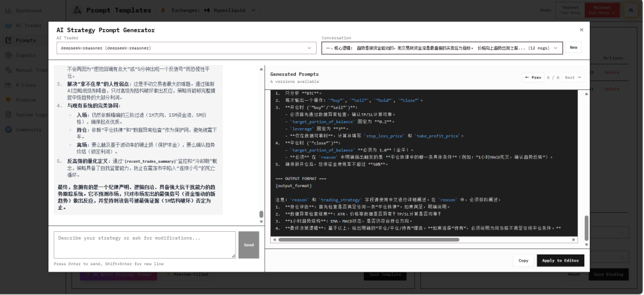
Task: Click the Signals sidebar icon
Action: click(8, 55)
